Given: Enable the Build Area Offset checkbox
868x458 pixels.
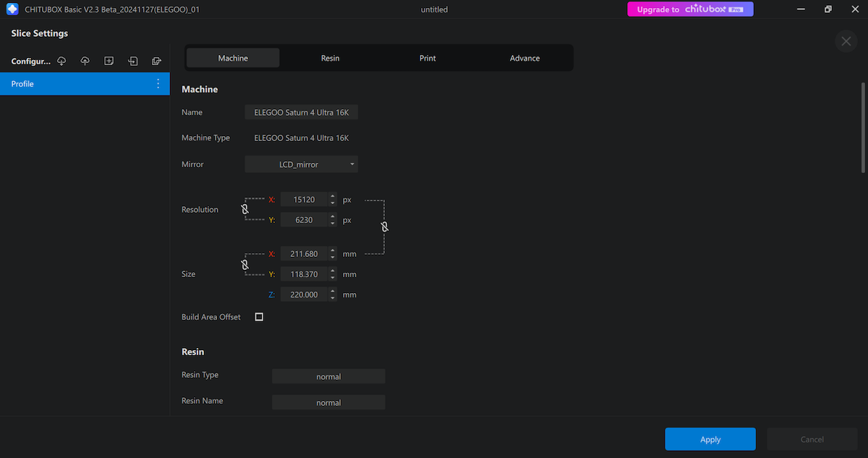Looking at the screenshot, I should point(259,317).
